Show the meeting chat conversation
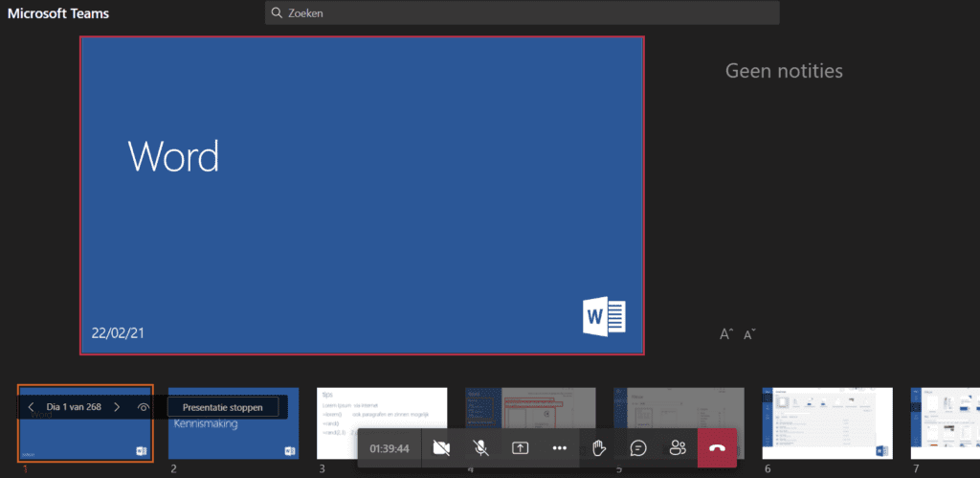Image resolution: width=980 pixels, height=478 pixels. pos(638,448)
